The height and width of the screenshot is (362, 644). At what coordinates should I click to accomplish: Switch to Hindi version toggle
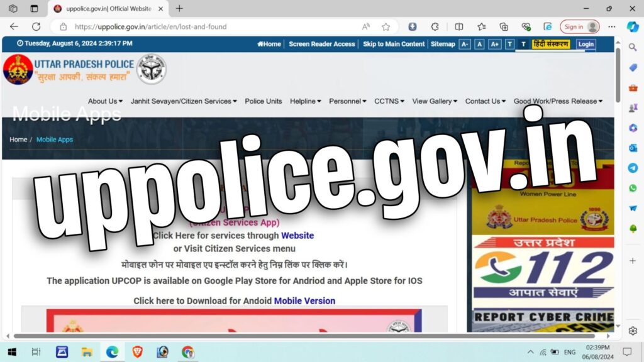pos(550,44)
